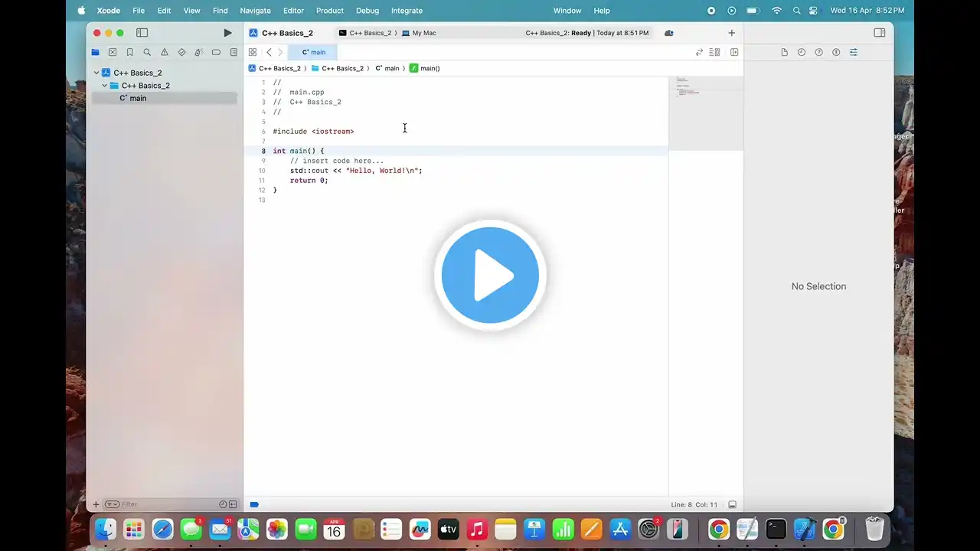Add editor on right
The height and width of the screenshot is (551, 980).
click(x=734, y=52)
